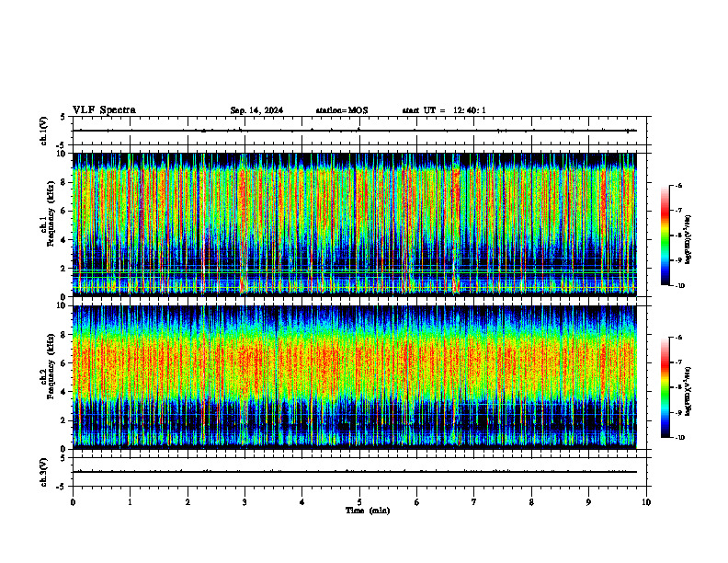Viewport: 728px width, 563px height.
Task: Click the lower color scale bar for ch.2
Action: pyautogui.click(x=665, y=387)
